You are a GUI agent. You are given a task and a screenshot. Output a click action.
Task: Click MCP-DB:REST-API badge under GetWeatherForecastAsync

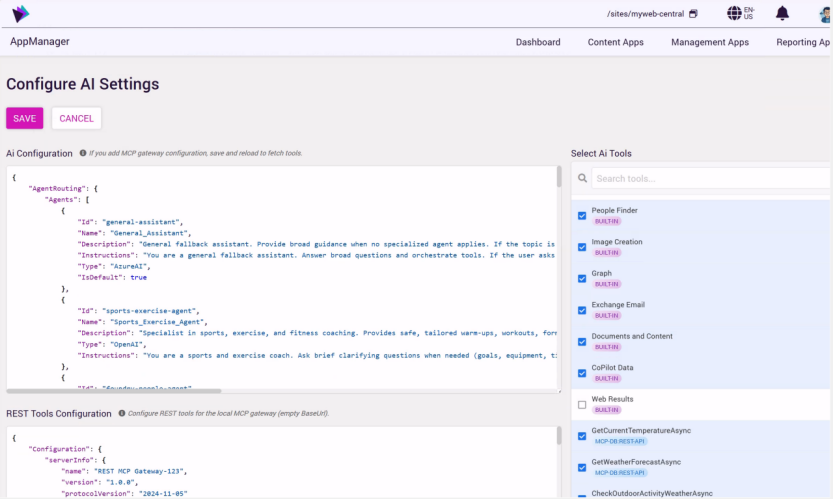[619, 473]
